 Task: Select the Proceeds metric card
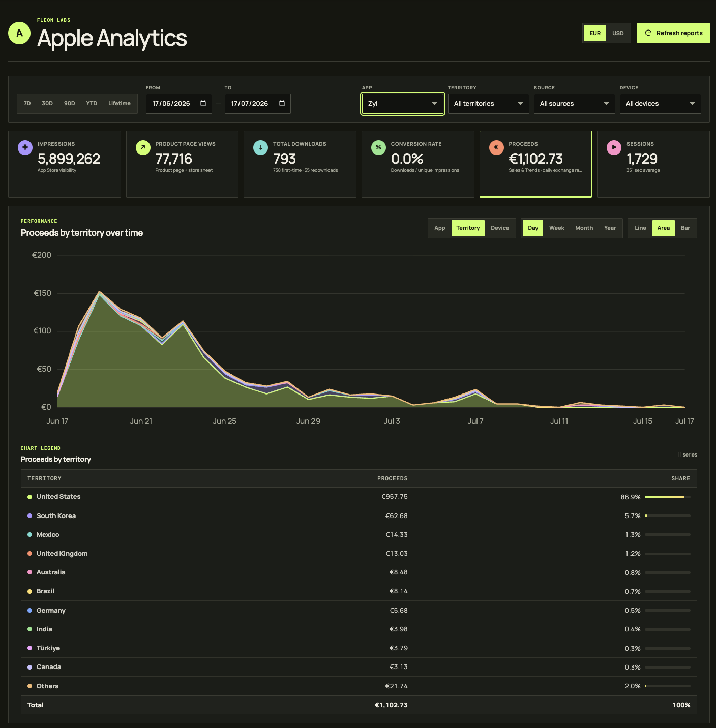[535, 164]
